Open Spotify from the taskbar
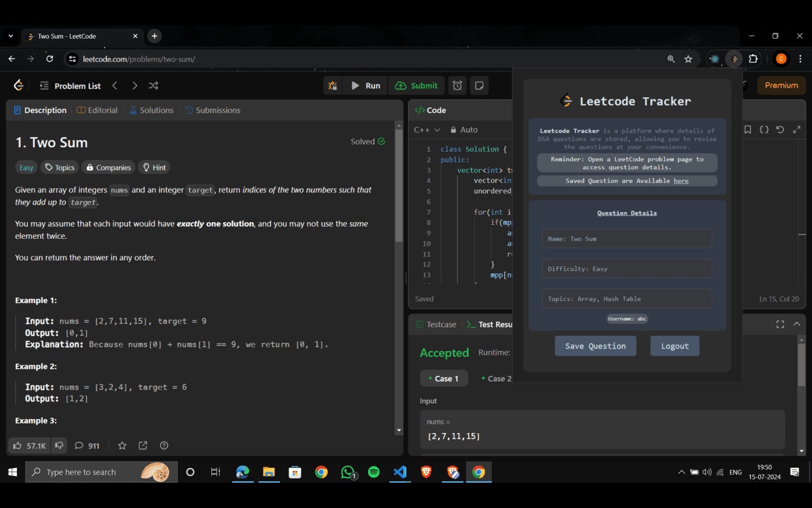812x508 pixels. point(374,472)
